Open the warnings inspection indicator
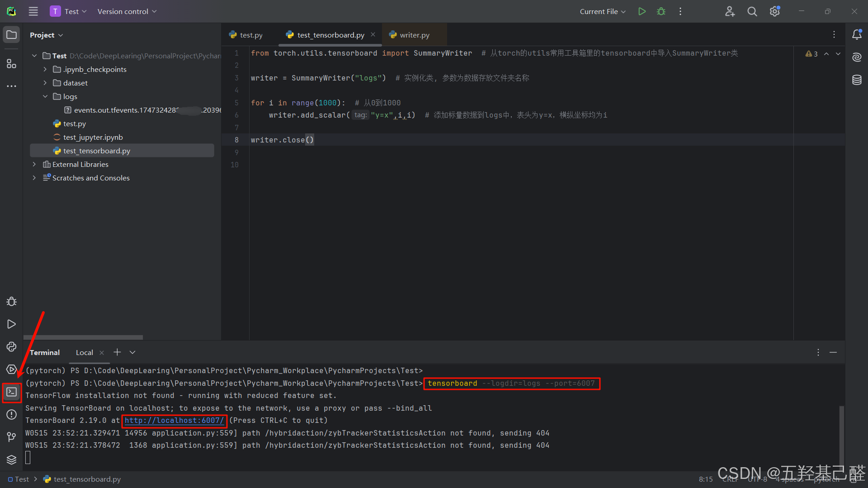The height and width of the screenshot is (488, 868). [811, 54]
